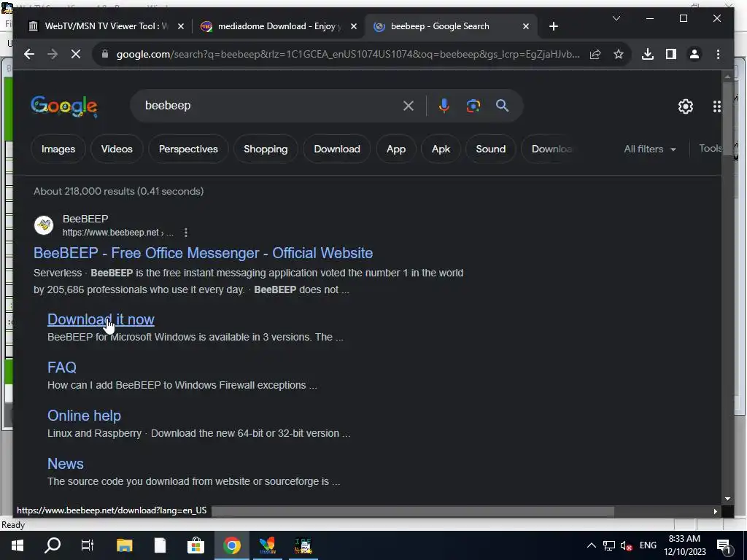Select the Perspectives filter chip
Image resolution: width=747 pixels, height=560 pixels.
point(188,149)
